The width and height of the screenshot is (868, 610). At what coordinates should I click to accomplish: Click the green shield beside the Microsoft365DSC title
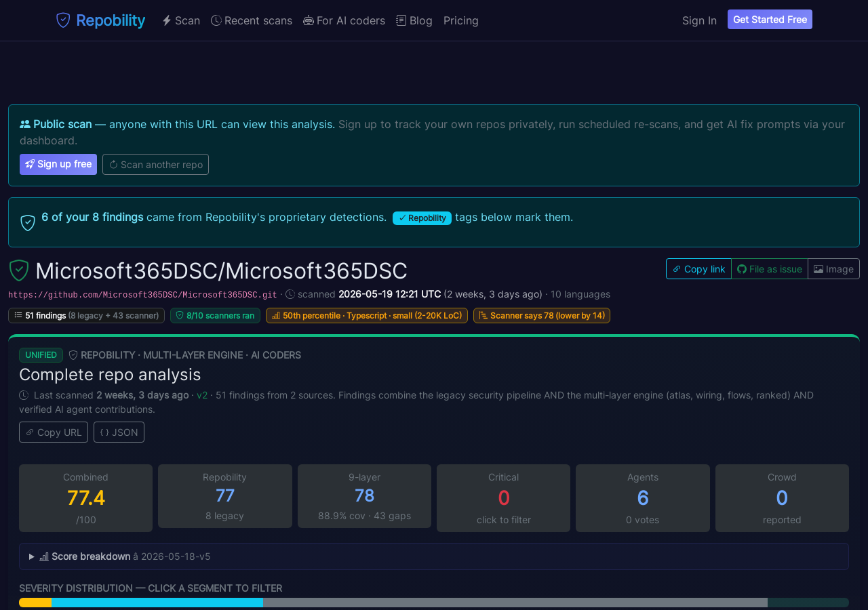tap(19, 270)
